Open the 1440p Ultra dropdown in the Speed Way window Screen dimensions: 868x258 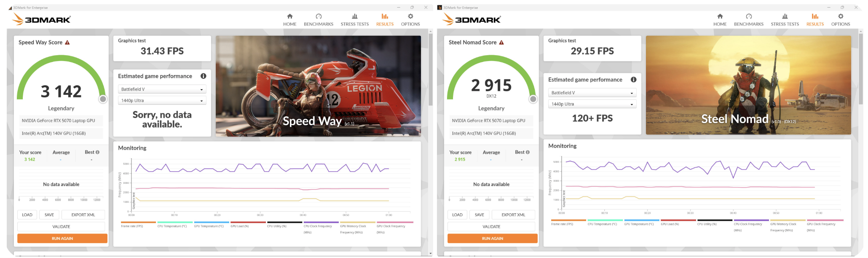[162, 101]
